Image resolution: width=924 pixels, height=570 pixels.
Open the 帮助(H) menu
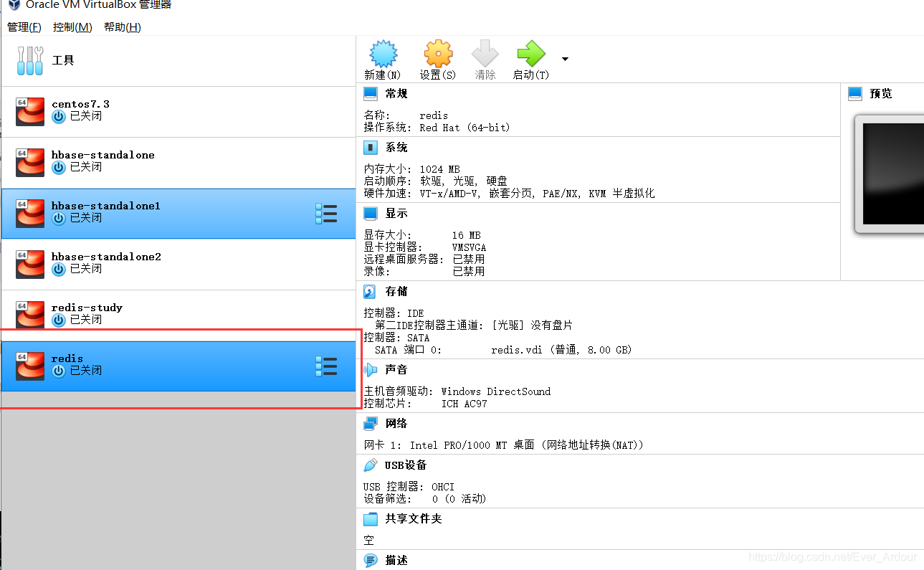pos(123,27)
